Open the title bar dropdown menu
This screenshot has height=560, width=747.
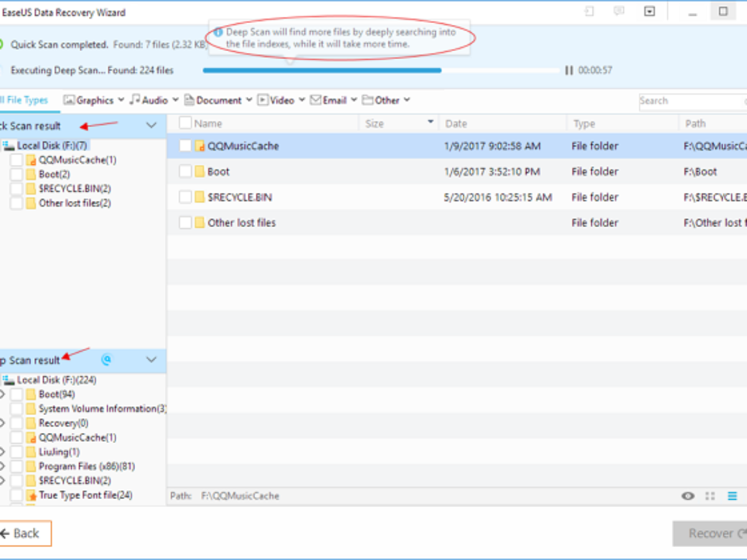point(650,11)
